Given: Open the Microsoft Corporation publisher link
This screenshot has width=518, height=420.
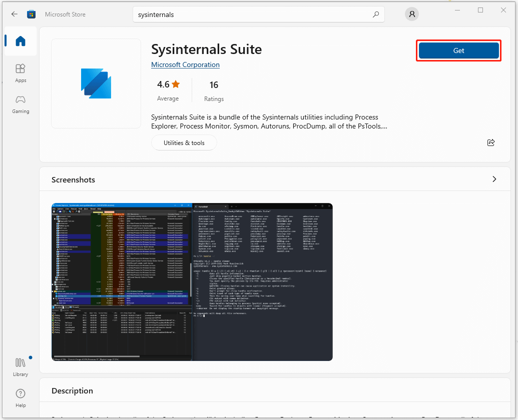Looking at the screenshot, I should pyautogui.click(x=185, y=64).
